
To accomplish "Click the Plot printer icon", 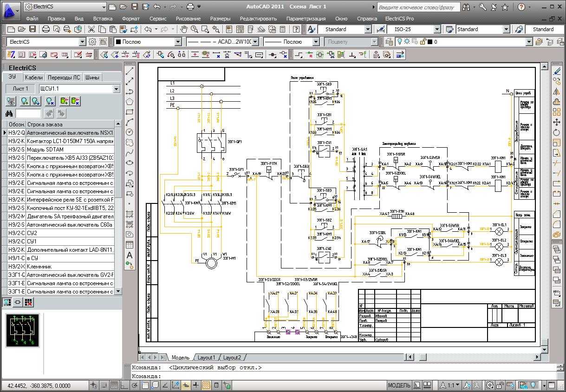I will point(46,29).
